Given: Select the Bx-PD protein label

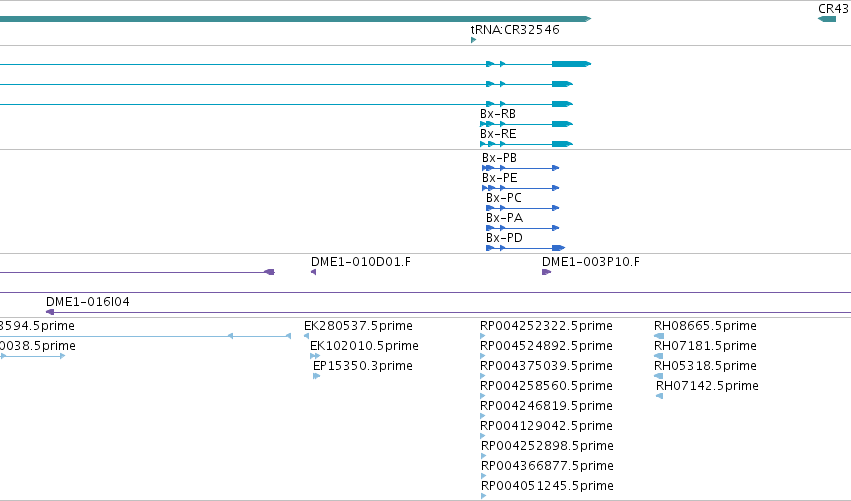Looking at the screenshot, I should click(x=504, y=238).
